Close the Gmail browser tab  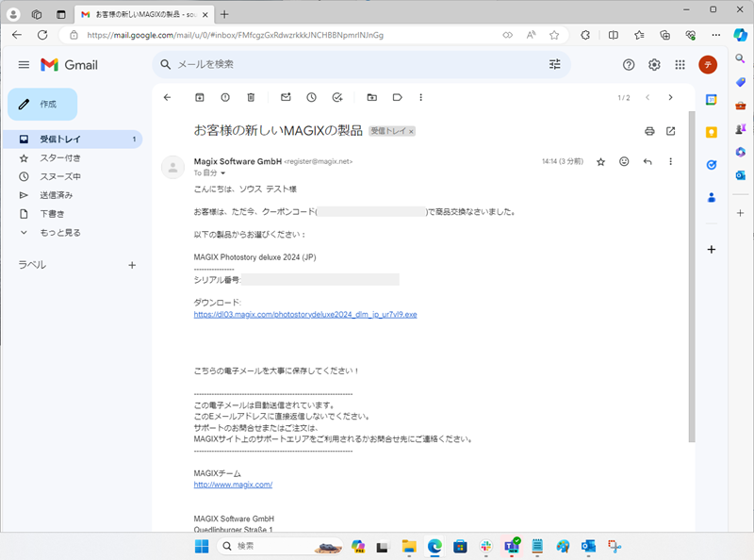[205, 14]
